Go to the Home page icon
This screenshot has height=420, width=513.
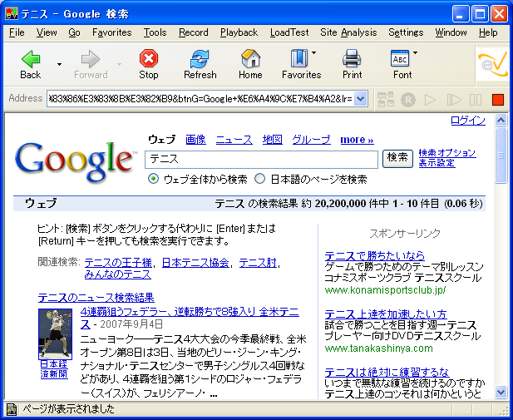[250, 58]
